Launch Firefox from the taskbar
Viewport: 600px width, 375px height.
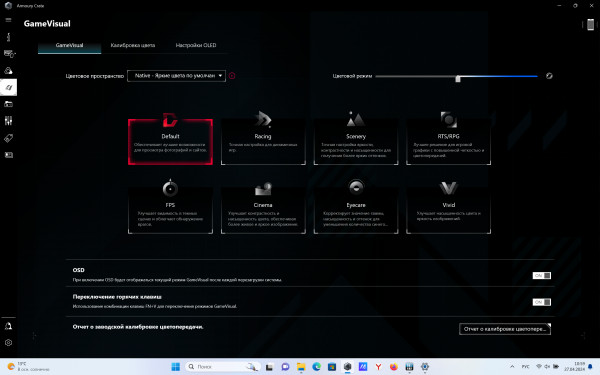click(x=394, y=367)
